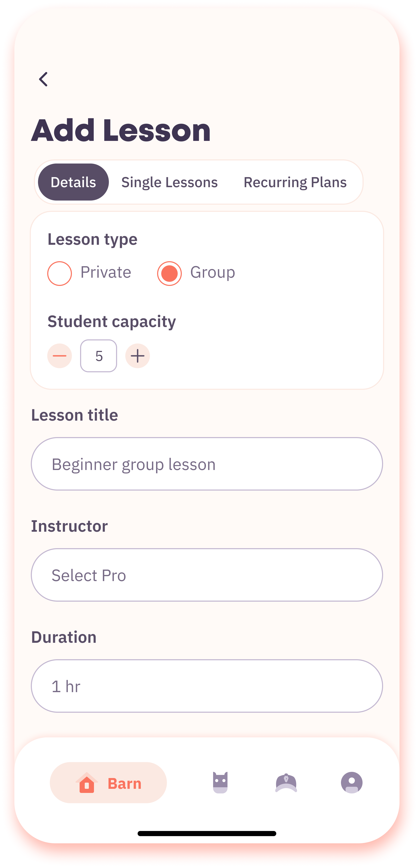This screenshot has width=418, height=868.
Task: Open the horse face icon tab
Action: coord(221,782)
